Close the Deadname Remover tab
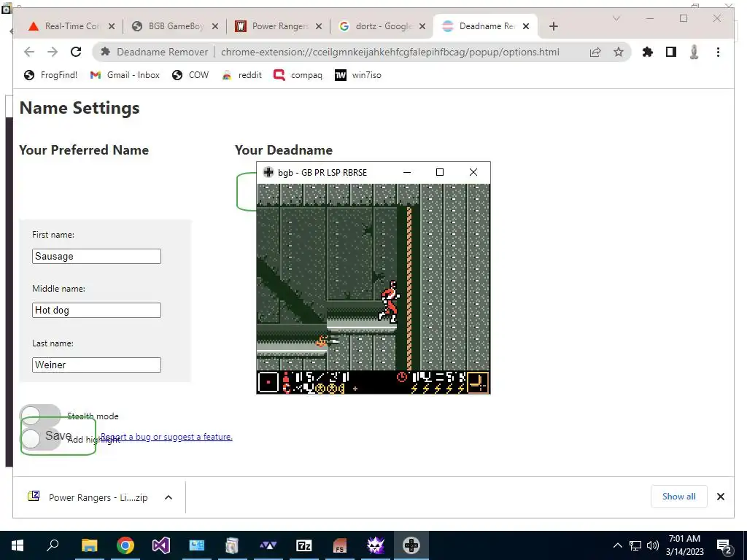 click(x=526, y=26)
